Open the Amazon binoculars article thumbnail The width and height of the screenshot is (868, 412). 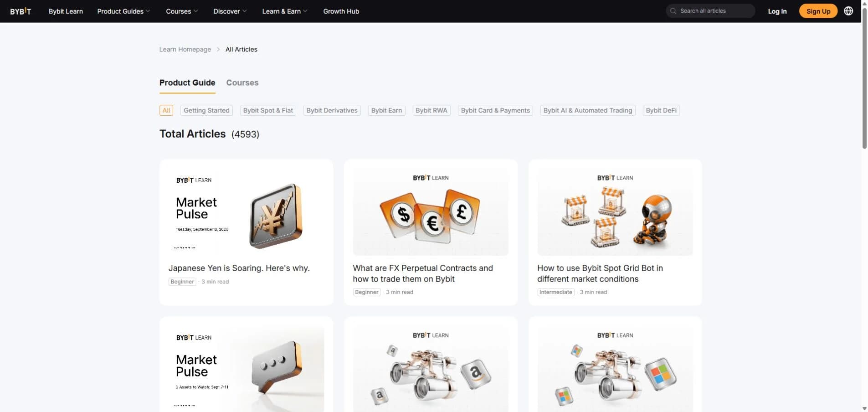click(x=431, y=369)
